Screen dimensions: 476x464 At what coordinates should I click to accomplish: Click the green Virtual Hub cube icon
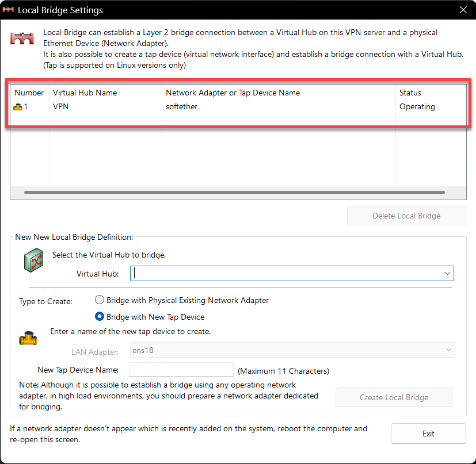[34, 260]
